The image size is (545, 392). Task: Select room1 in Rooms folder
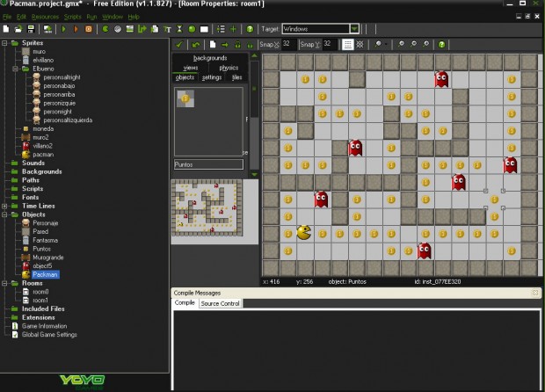[40, 301]
